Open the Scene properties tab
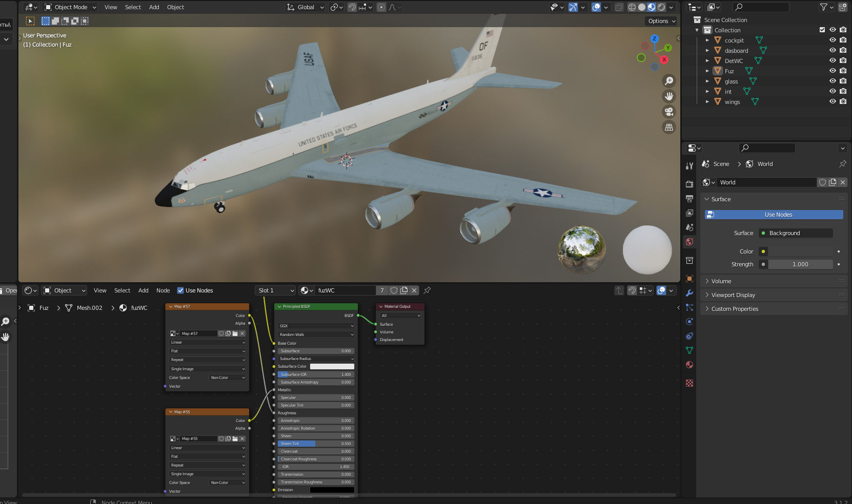Screen dimensions: 852x504 (x=689, y=227)
